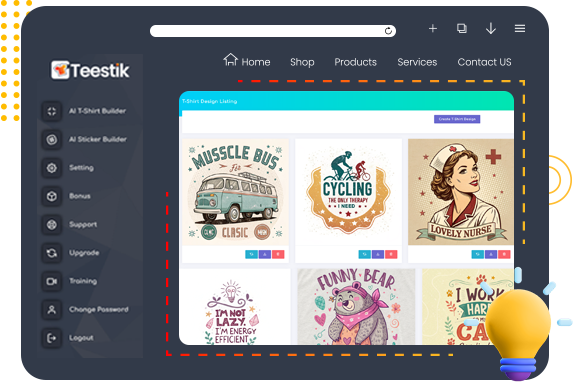Open the I'm Not Lazy design thumbnail
Viewport: 573px width, 382px height.
click(x=235, y=307)
